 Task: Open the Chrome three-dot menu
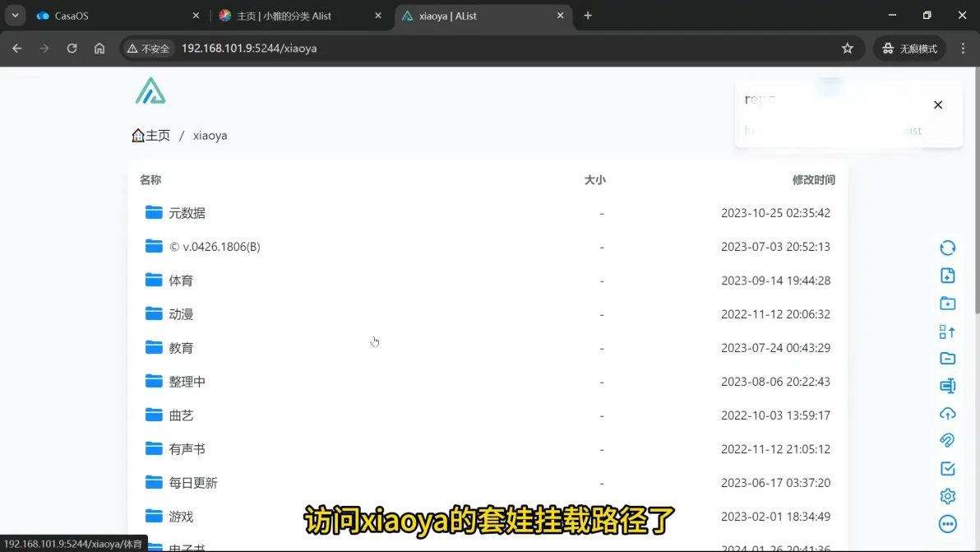963,49
